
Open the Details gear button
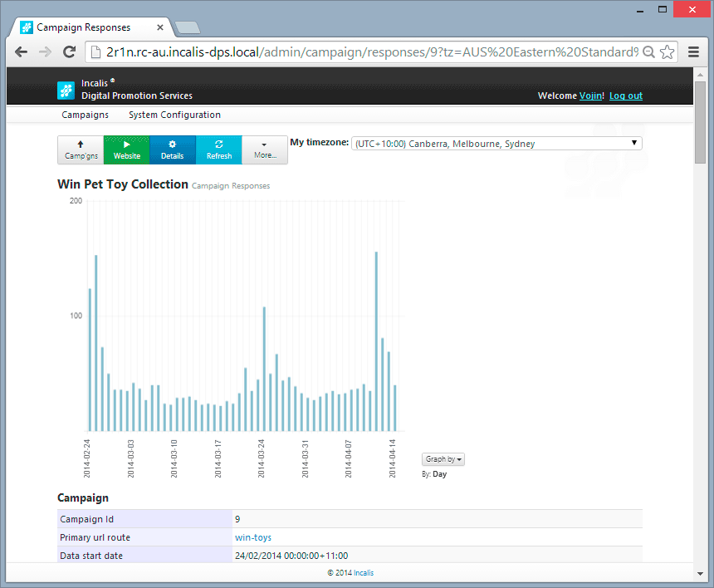(x=173, y=149)
